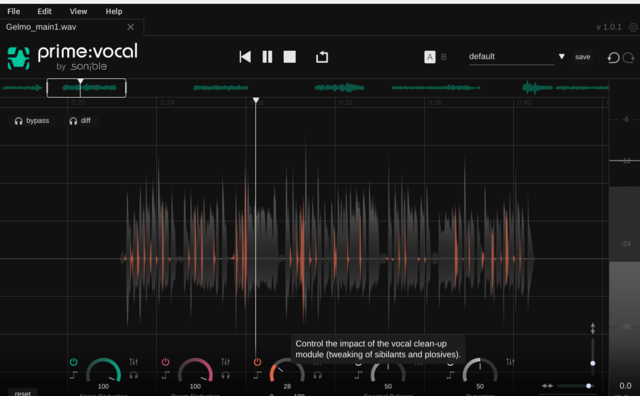
Task: Toggle the orange clean-up power button
Action: coord(257,362)
